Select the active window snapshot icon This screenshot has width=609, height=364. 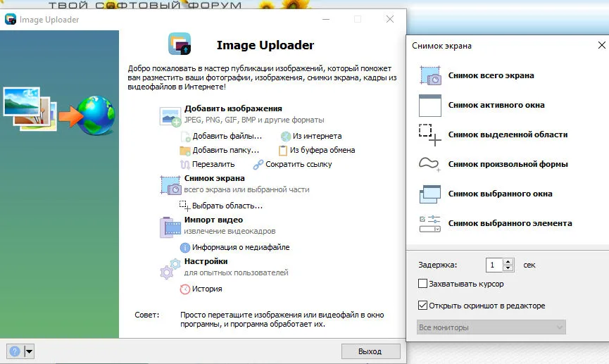430,106
